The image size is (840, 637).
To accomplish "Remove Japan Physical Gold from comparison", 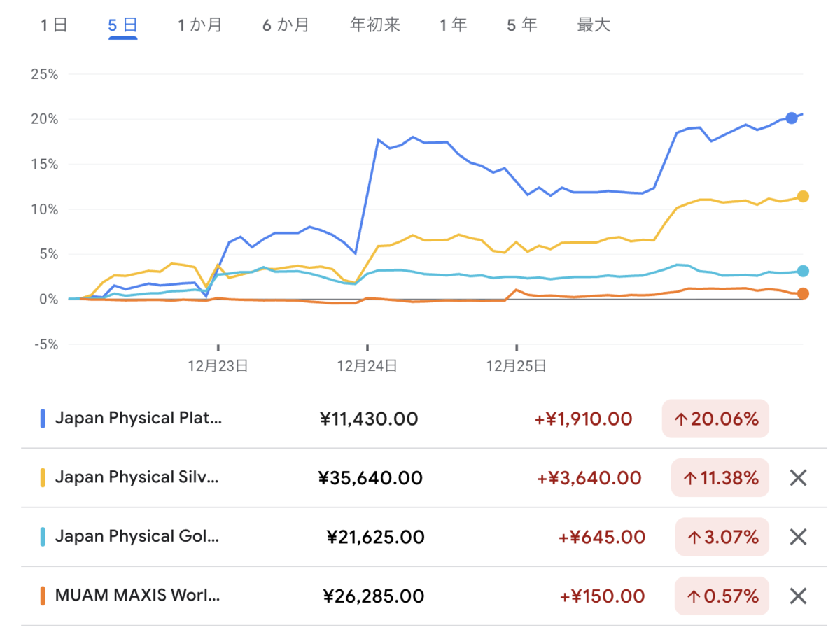I will click(x=798, y=537).
